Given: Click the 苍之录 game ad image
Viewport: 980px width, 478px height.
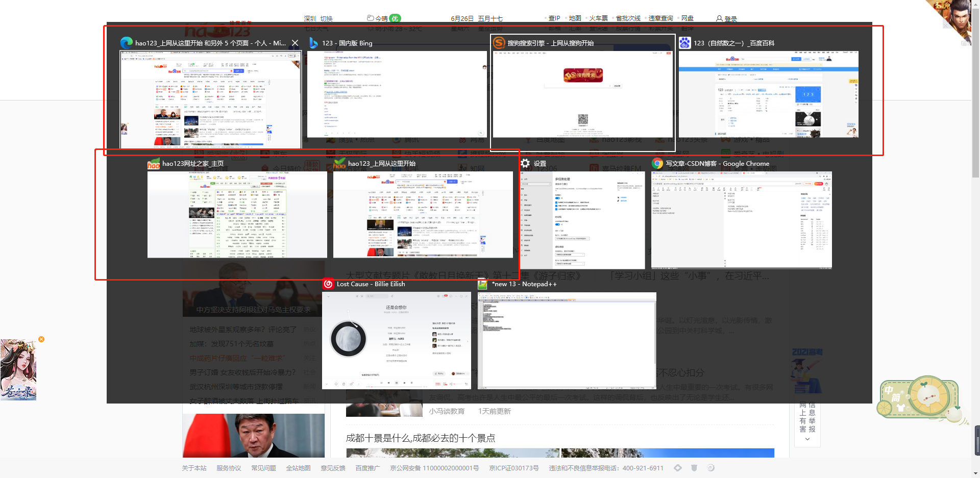Looking at the screenshot, I should (x=18, y=370).
